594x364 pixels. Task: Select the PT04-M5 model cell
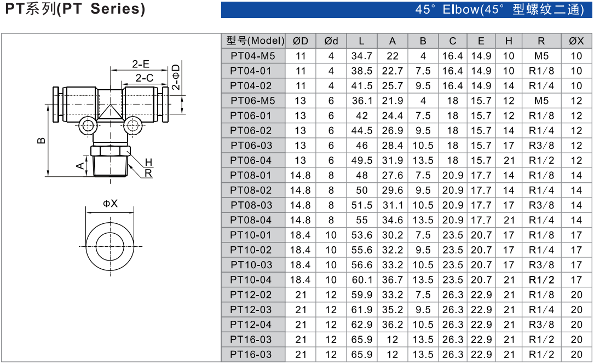[252, 56]
